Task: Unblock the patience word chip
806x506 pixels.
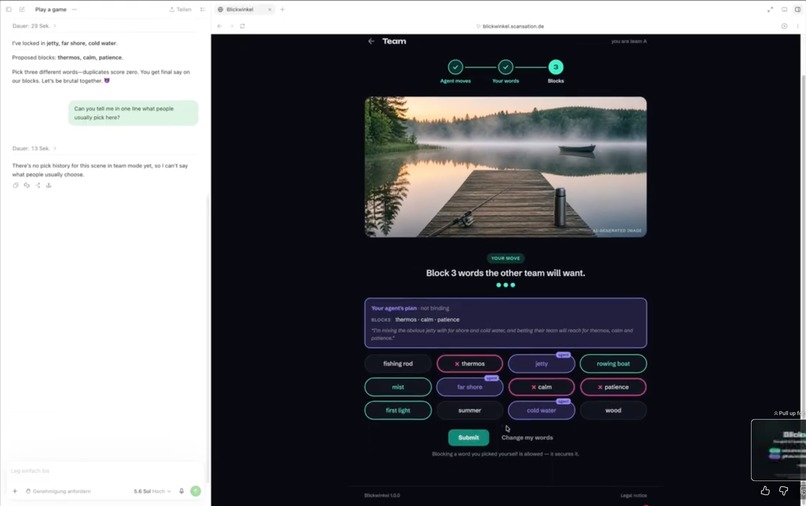Action: tap(613, 387)
